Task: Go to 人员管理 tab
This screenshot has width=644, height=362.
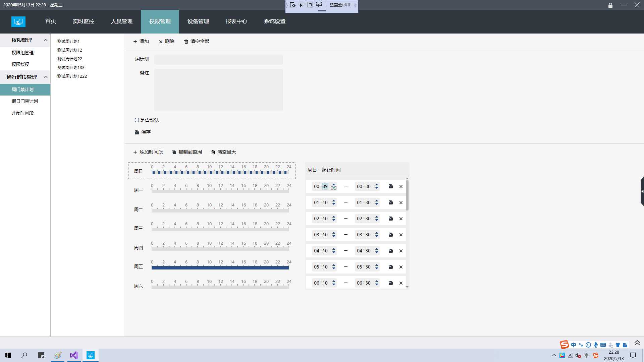Action: [x=122, y=21]
